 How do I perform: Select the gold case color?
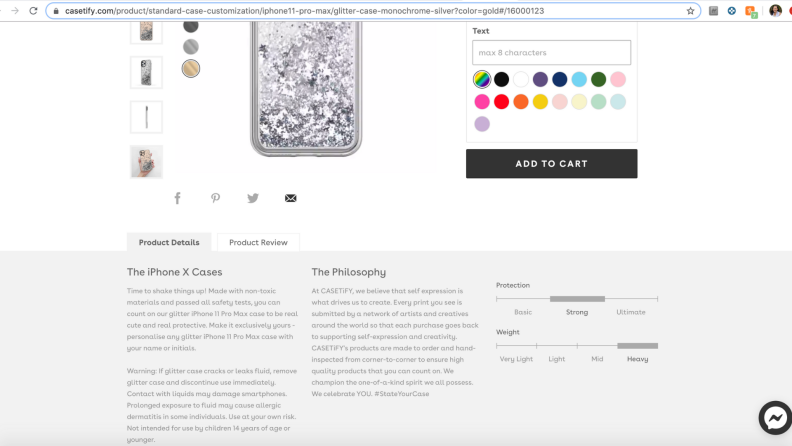191,69
